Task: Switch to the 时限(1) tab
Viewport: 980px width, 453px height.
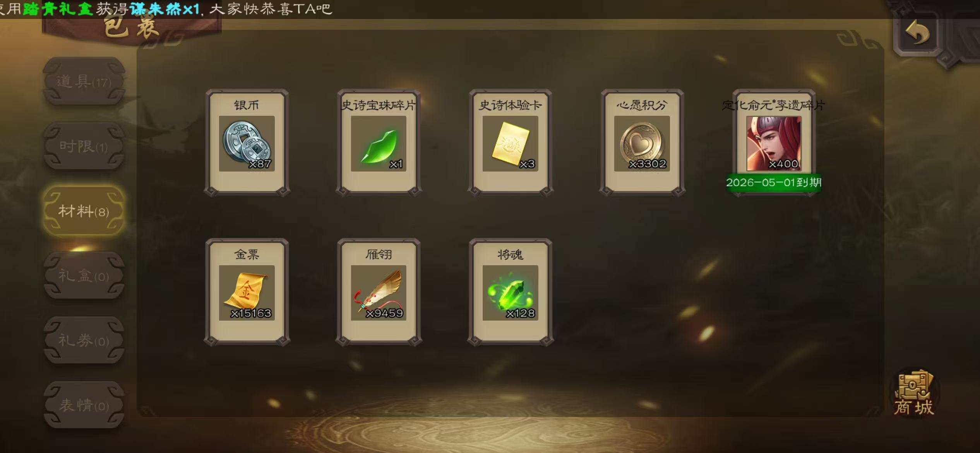Action: [x=84, y=146]
